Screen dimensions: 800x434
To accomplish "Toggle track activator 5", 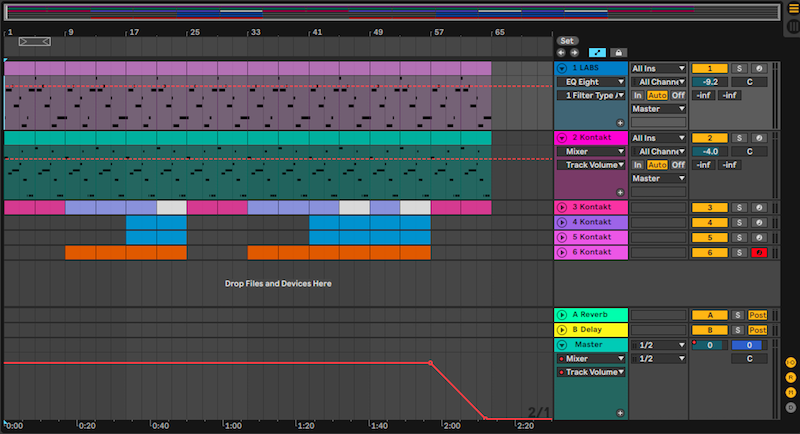I will 709,238.
